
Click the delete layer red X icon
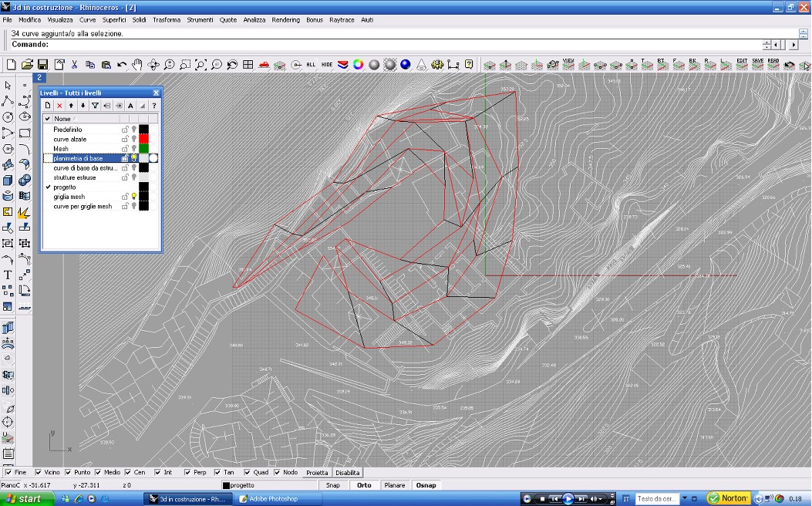[59, 105]
